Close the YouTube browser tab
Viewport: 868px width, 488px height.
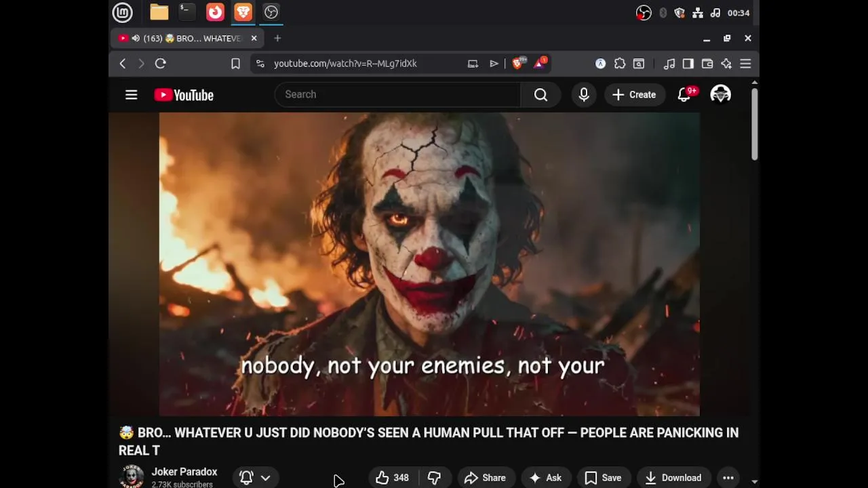click(x=254, y=39)
